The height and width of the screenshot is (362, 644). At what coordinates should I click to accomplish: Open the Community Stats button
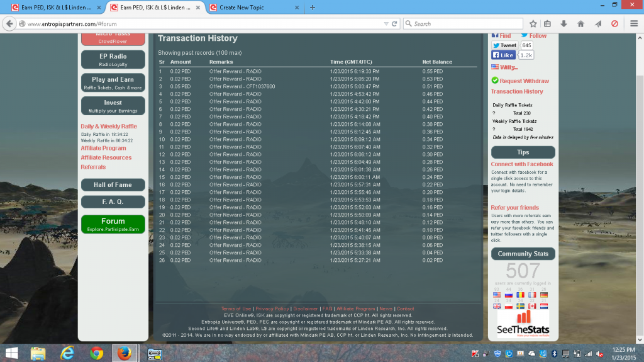tap(523, 254)
